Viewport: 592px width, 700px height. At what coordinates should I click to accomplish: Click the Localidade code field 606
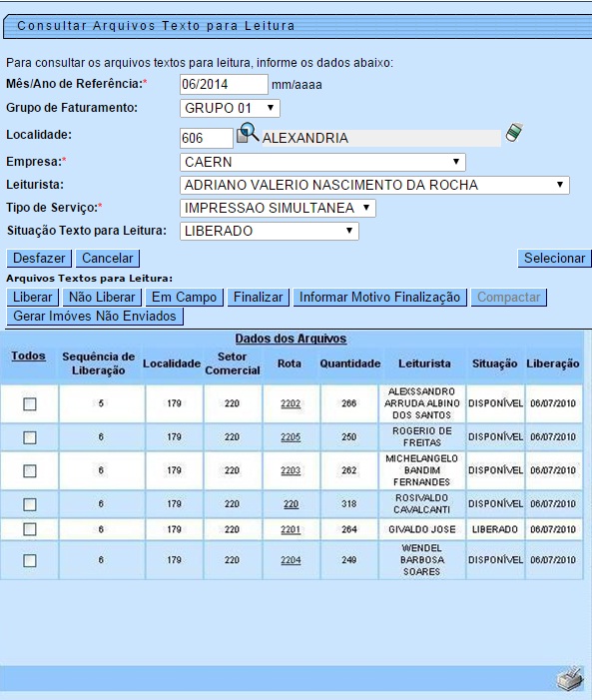[207, 138]
